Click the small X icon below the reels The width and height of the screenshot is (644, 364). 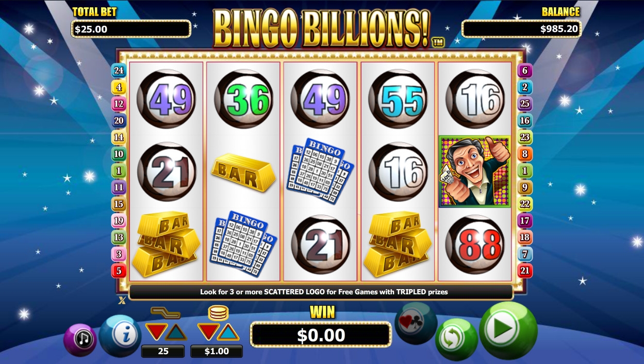pos(122,300)
